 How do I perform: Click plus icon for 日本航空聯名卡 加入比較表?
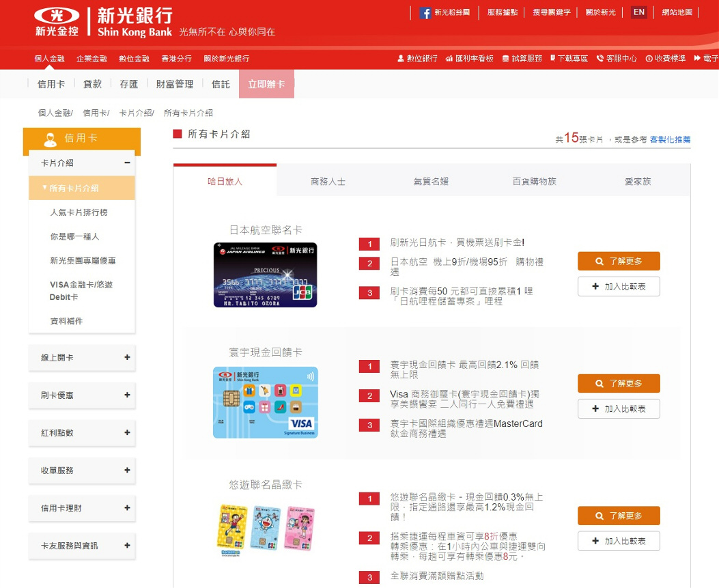tap(595, 286)
